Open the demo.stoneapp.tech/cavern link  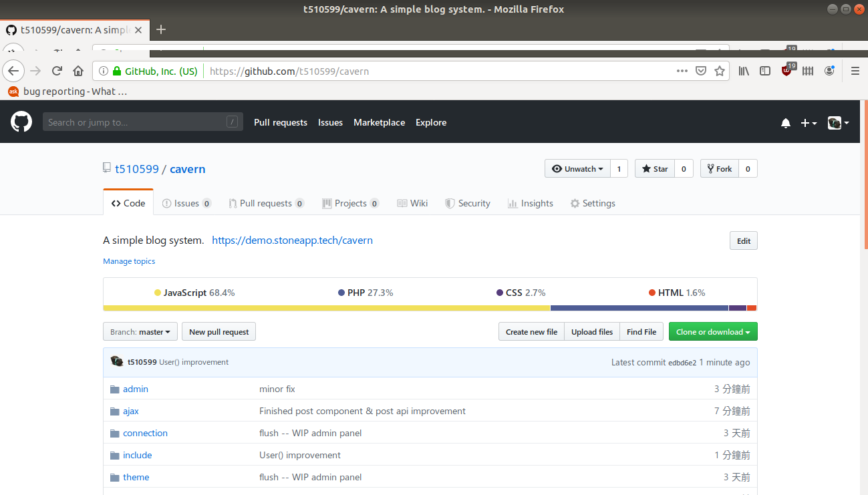coord(292,240)
